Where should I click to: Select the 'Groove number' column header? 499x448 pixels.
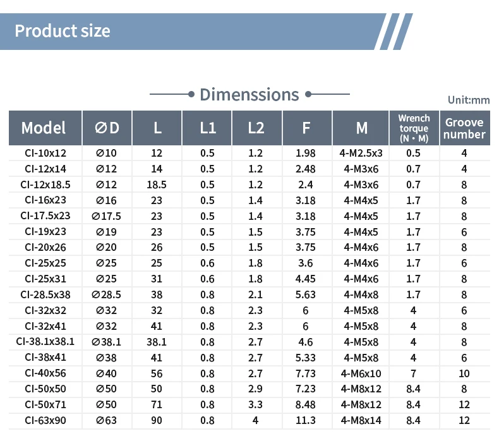coord(465,128)
